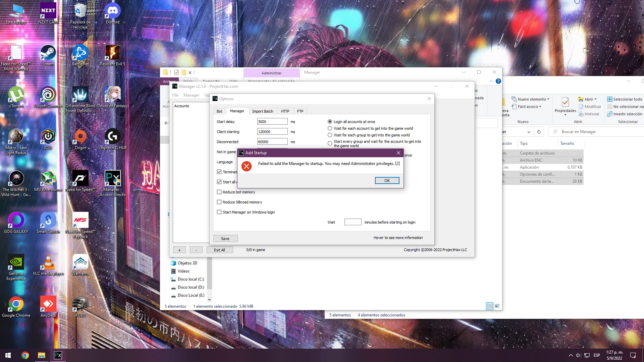
Task: Open File Explorer from the taskbar
Action: [41, 355]
